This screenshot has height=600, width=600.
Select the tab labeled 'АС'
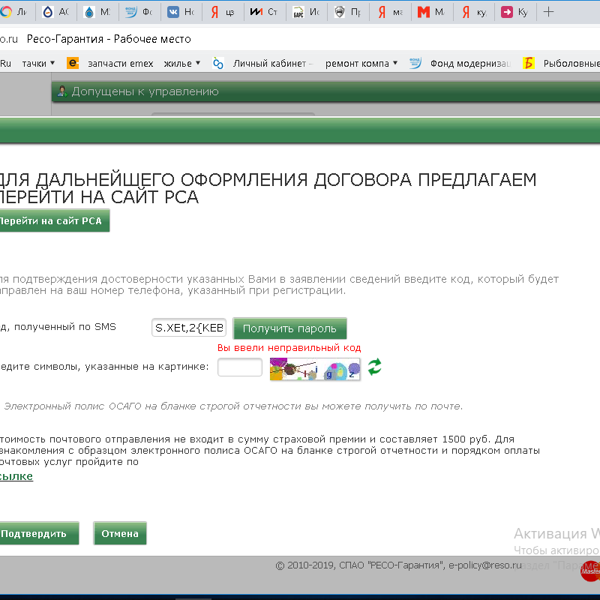coord(56,12)
